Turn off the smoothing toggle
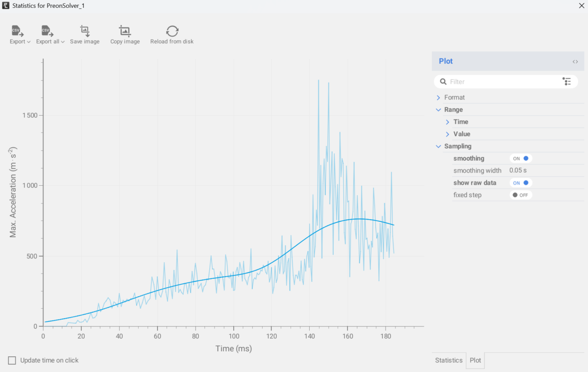The height and width of the screenshot is (372, 588). pos(521,158)
